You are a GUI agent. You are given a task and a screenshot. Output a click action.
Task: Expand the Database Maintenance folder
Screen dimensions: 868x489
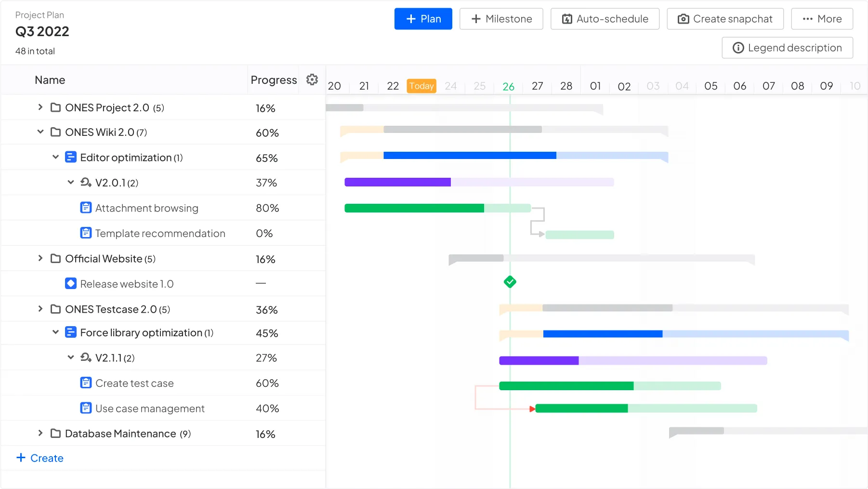40,433
